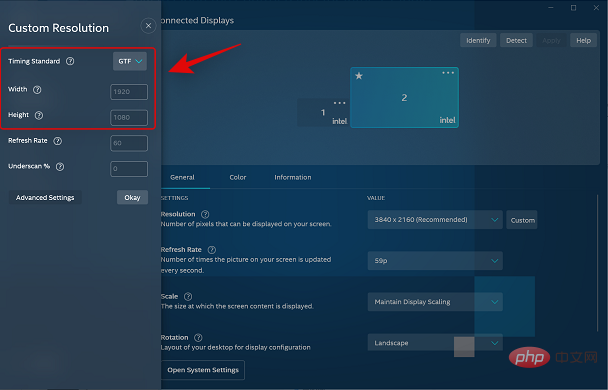Click the Height input field
The image size is (608, 390).
(x=129, y=117)
